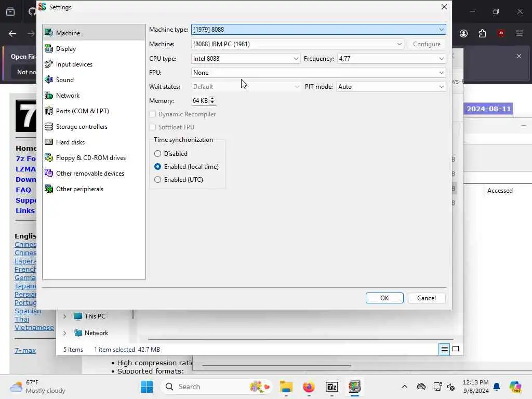
Task: Select Disabled time synchronization
Action: [171, 154]
